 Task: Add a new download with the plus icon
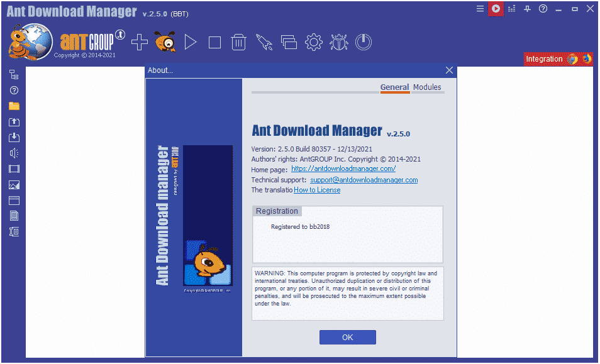click(138, 41)
